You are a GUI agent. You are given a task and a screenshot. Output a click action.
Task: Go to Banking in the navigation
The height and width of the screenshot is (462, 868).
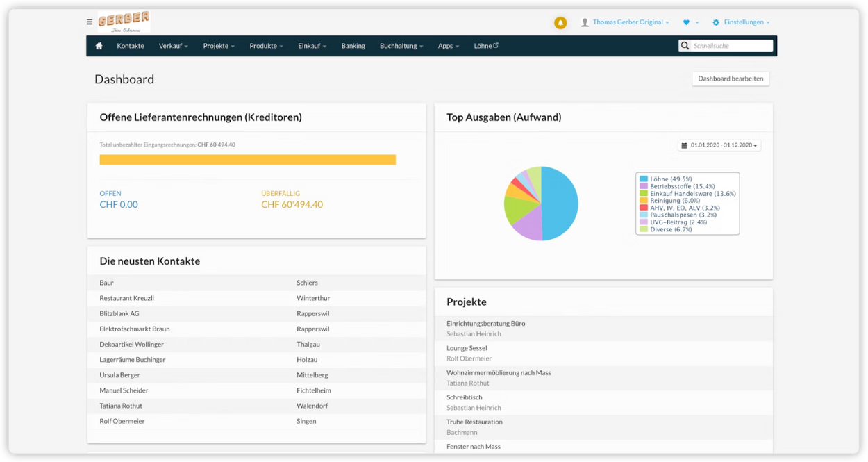coord(353,46)
